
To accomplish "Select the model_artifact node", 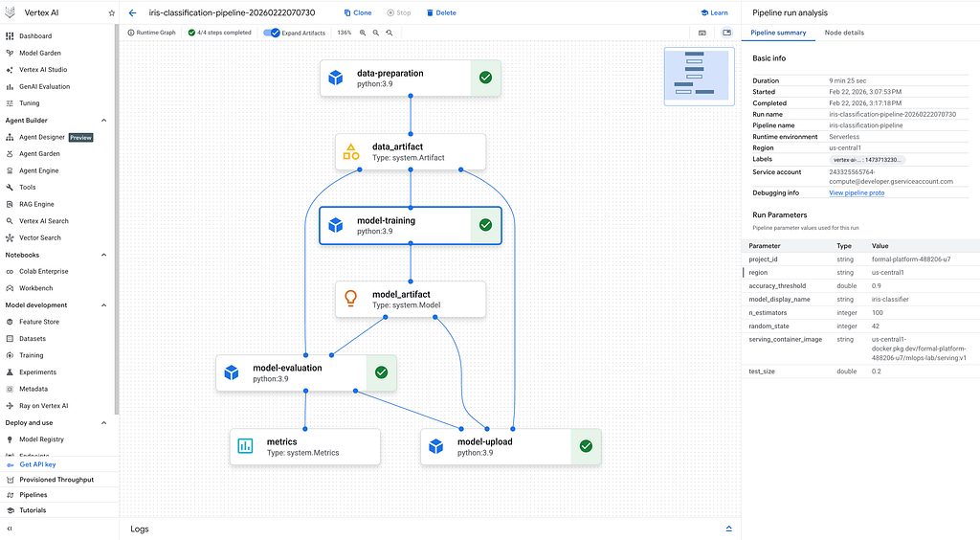I will pyautogui.click(x=411, y=300).
